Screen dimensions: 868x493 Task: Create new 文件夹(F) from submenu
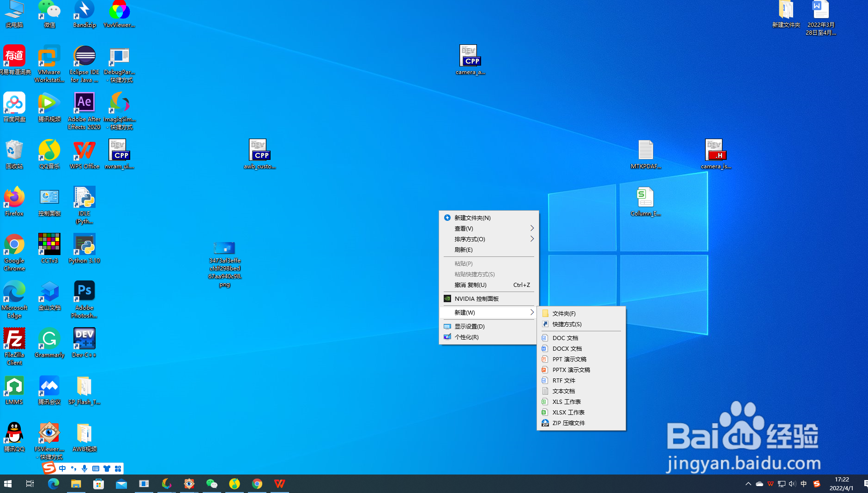(581, 313)
